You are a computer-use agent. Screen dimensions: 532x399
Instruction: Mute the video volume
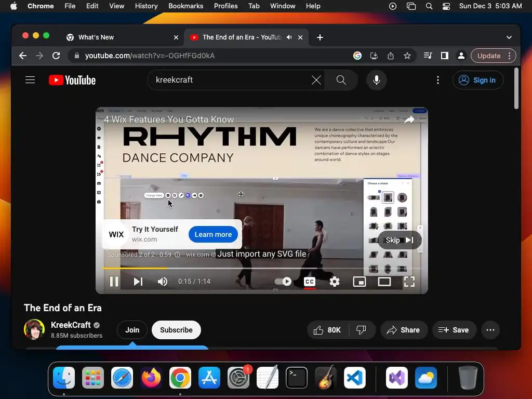163,282
